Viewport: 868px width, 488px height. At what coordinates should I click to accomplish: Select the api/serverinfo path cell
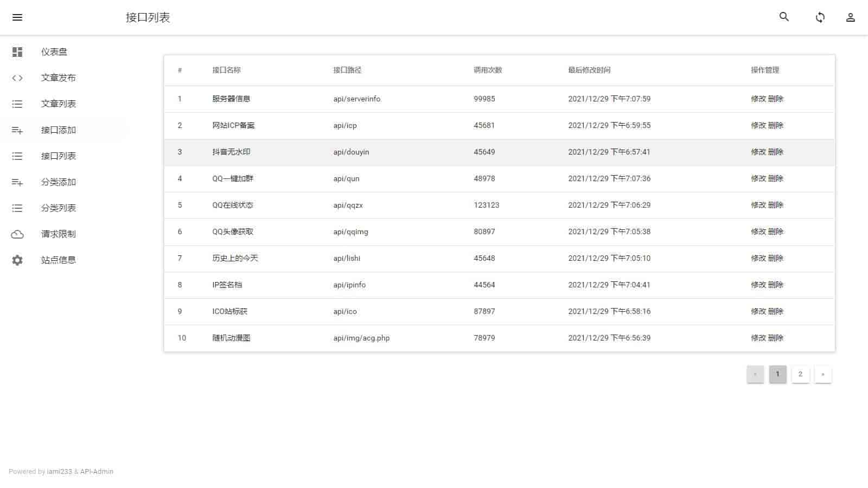357,99
